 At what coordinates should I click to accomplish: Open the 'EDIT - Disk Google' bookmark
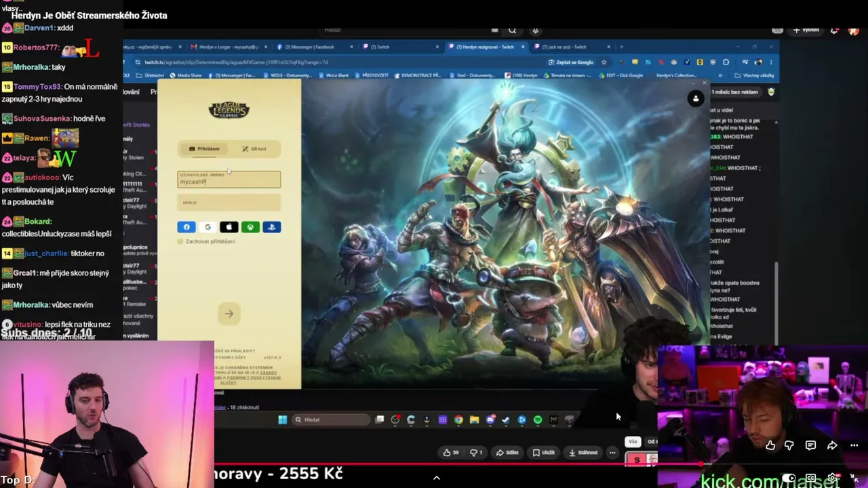click(620, 75)
